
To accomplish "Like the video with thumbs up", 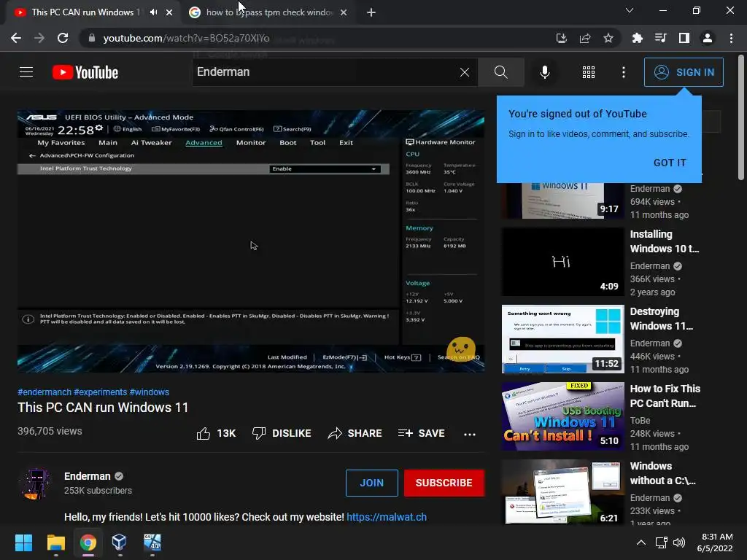I will (x=216, y=433).
